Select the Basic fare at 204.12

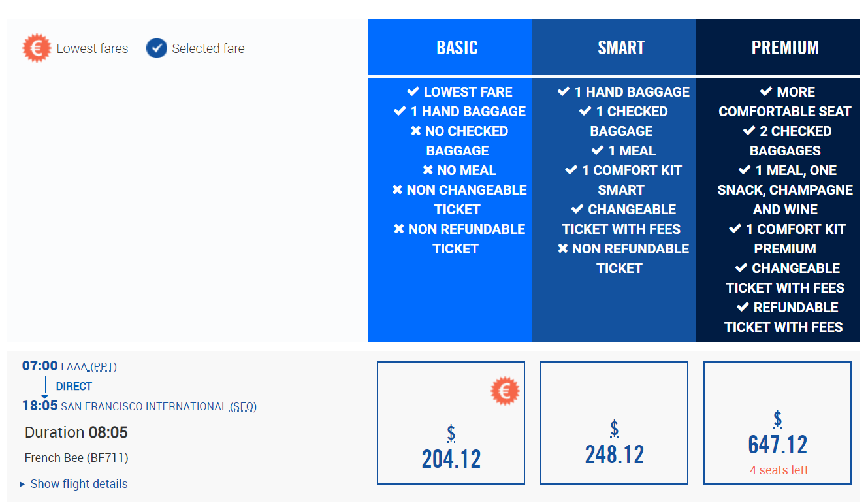tap(451, 423)
